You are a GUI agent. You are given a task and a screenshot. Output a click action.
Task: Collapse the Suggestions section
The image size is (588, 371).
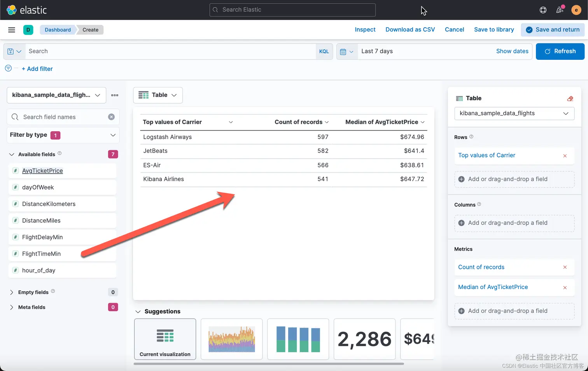pyautogui.click(x=138, y=312)
